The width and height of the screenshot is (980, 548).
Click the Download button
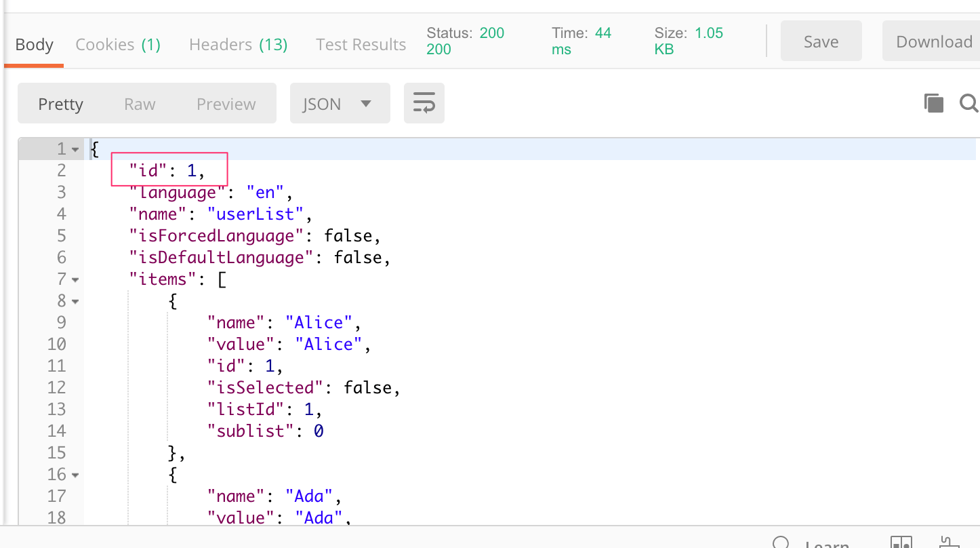pyautogui.click(x=933, y=41)
